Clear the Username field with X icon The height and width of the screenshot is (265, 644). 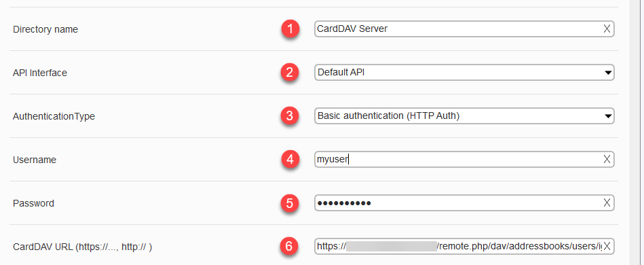[607, 159]
